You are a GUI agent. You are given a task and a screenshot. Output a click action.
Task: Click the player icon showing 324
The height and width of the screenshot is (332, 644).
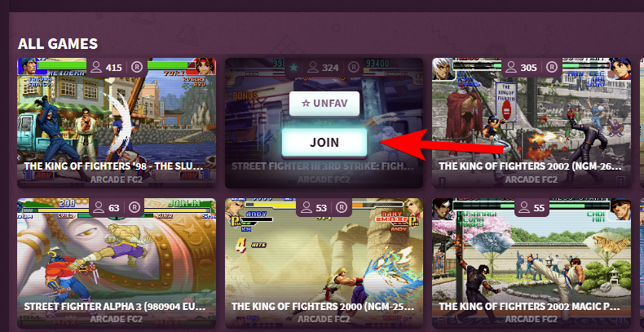[x=313, y=67]
